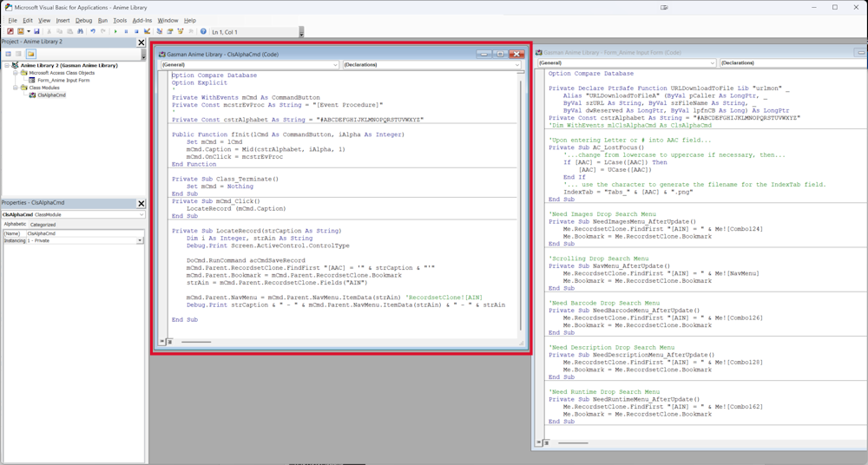The image size is (868, 465).
Task: Open Visual Basic Help question-mark icon
Action: click(x=203, y=31)
